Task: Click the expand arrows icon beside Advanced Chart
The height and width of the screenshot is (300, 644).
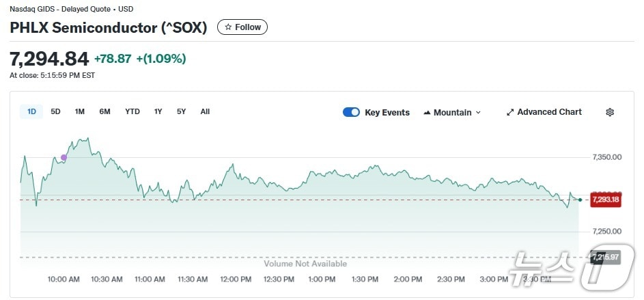Action: (x=509, y=112)
